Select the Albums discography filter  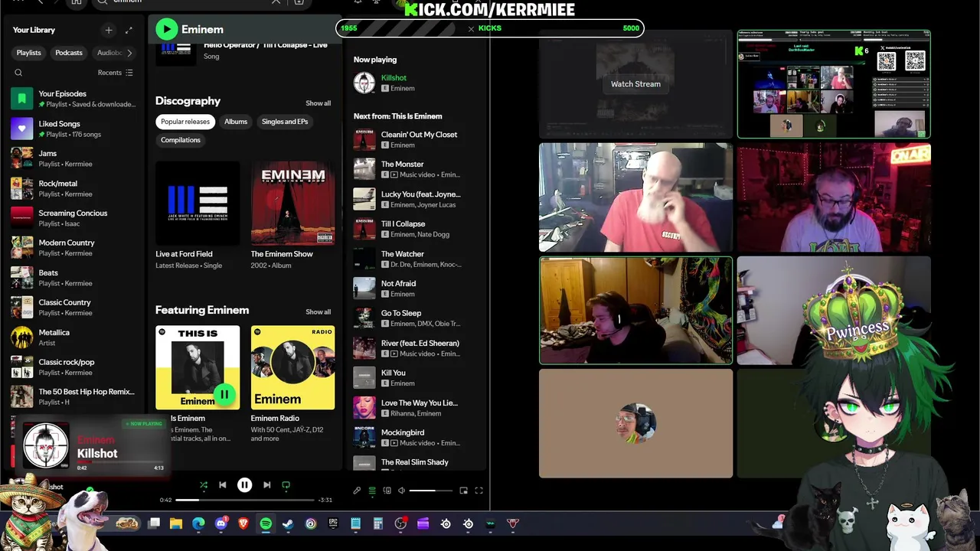coord(235,122)
